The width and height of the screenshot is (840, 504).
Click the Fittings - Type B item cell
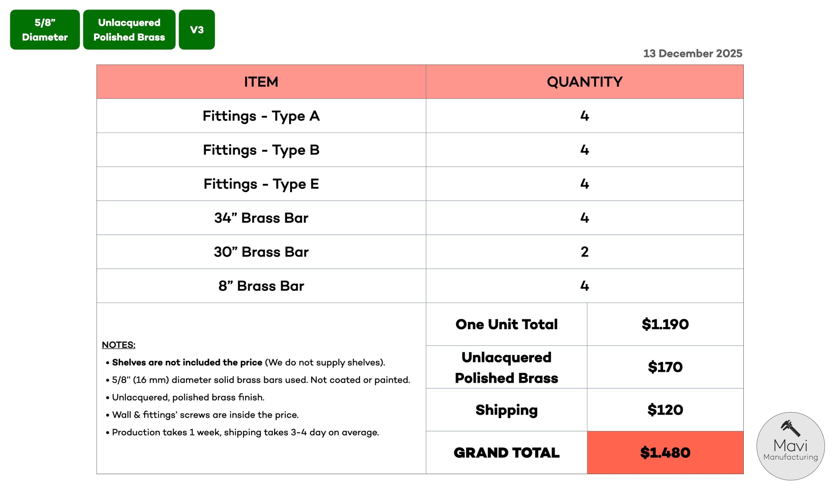coord(261,150)
